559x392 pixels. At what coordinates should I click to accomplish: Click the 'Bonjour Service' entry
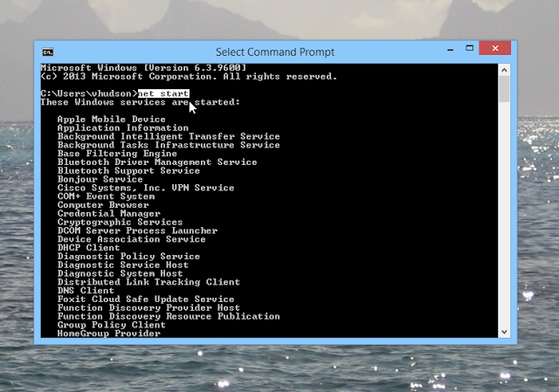pos(100,179)
